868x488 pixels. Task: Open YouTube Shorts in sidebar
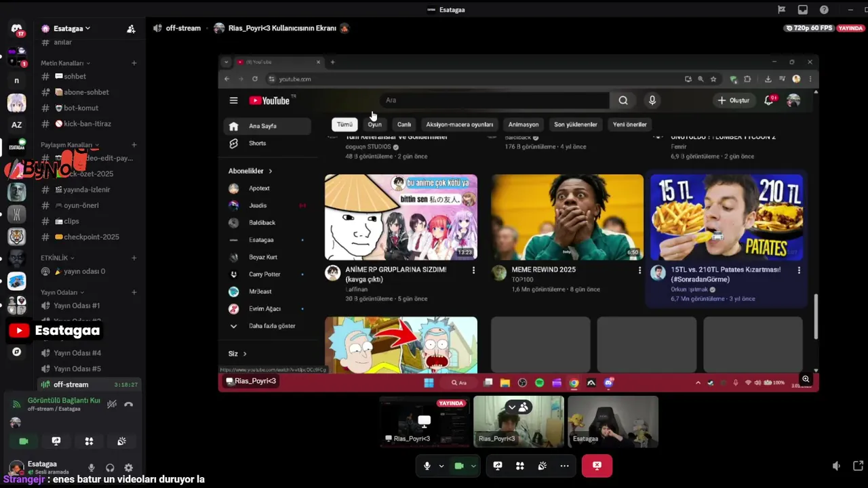click(x=266, y=143)
